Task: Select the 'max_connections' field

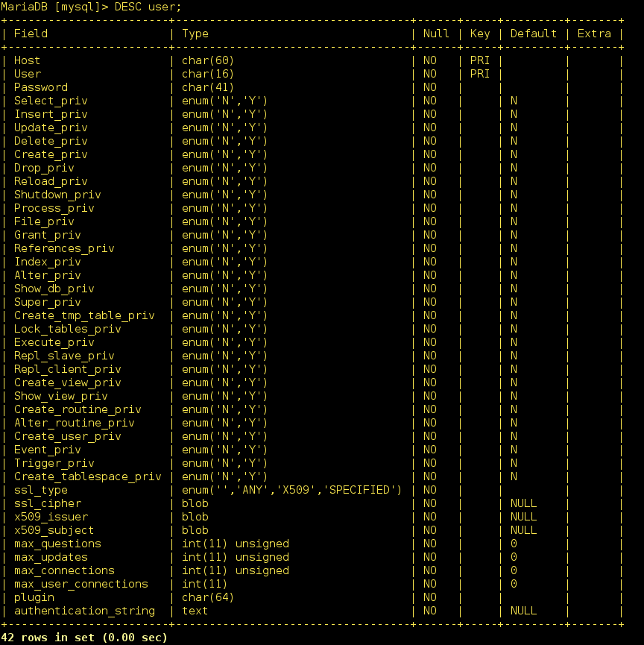Action: coord(64,570)
